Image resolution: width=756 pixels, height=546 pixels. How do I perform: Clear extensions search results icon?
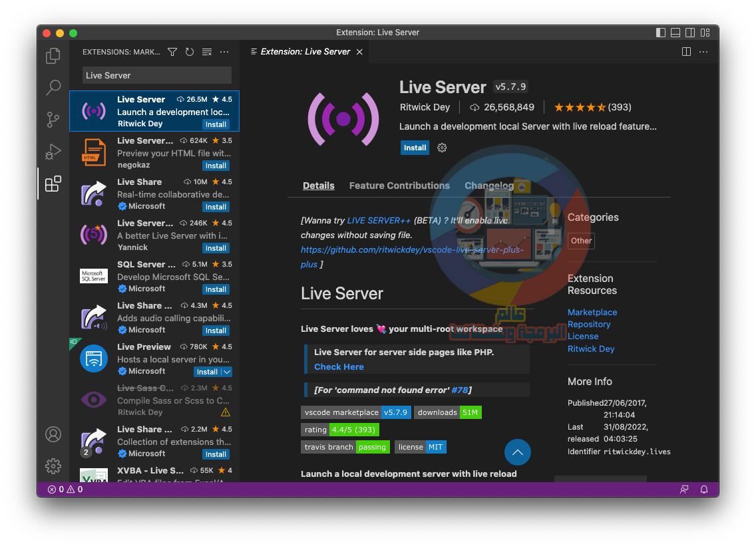207,52
